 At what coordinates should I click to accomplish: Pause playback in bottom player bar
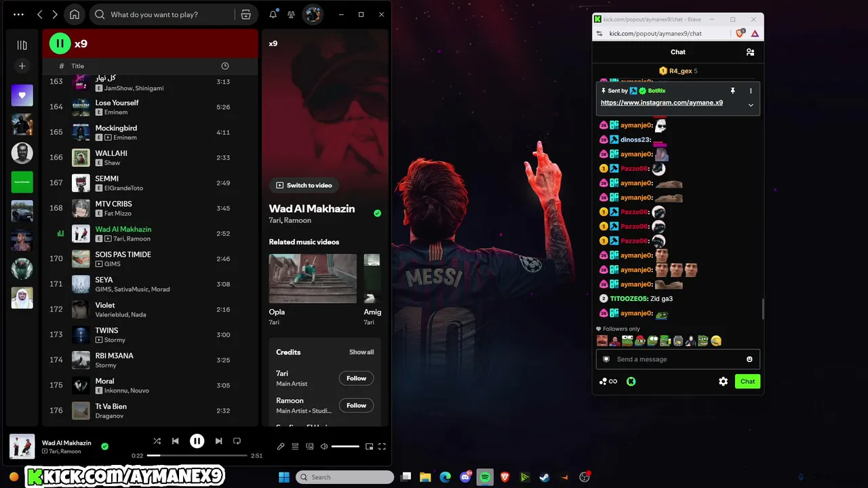pyautogui.click(x=197, y=441)
